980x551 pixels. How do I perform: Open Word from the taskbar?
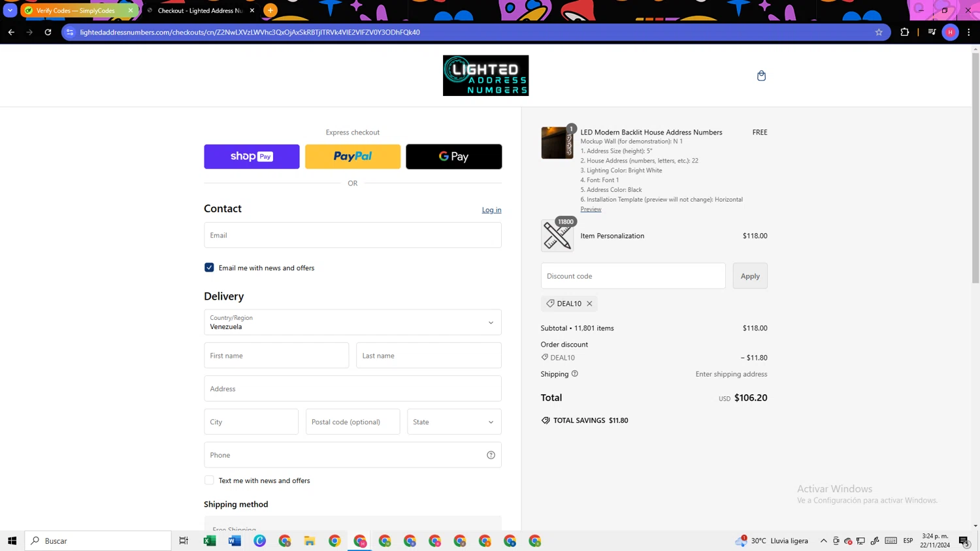tap(235, 541)
